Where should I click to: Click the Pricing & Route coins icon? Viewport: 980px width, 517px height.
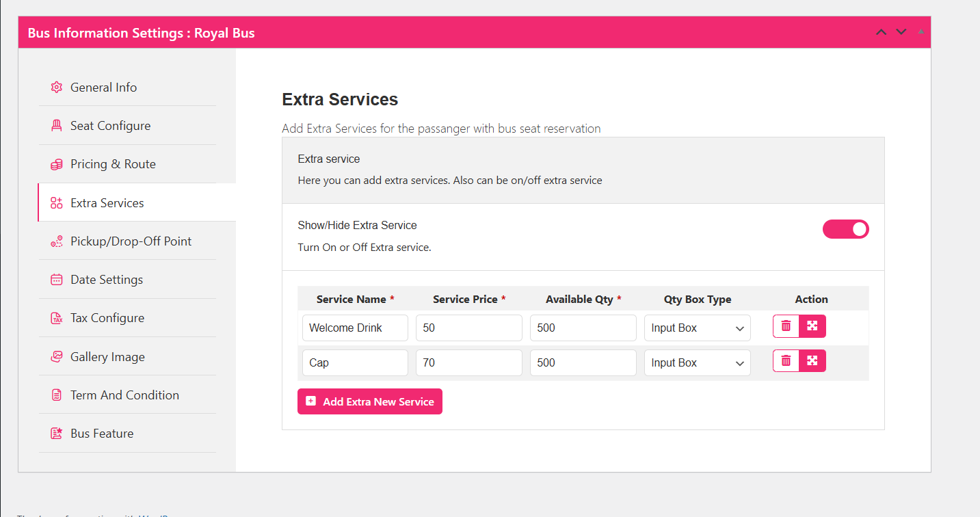click(x=57, y=164)
